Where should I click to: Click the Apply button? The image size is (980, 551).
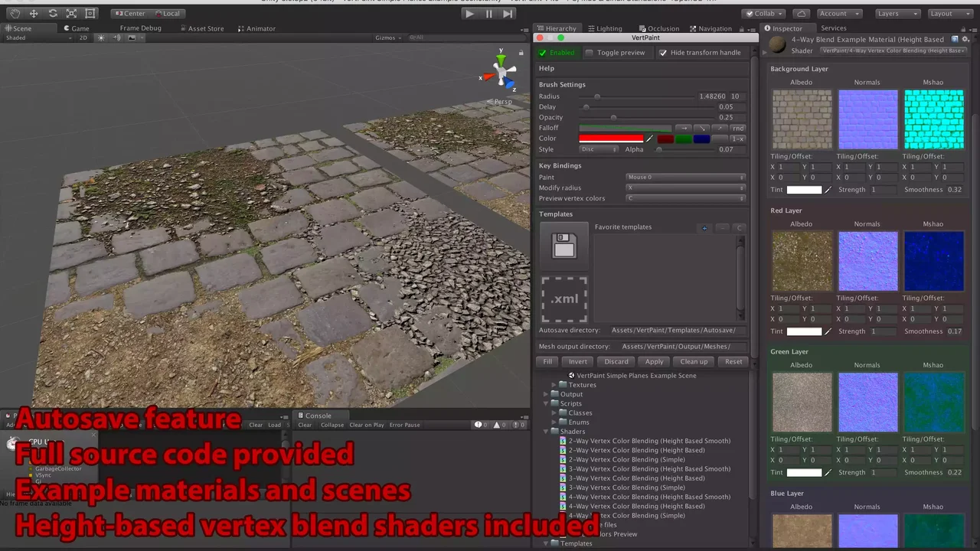655,361
